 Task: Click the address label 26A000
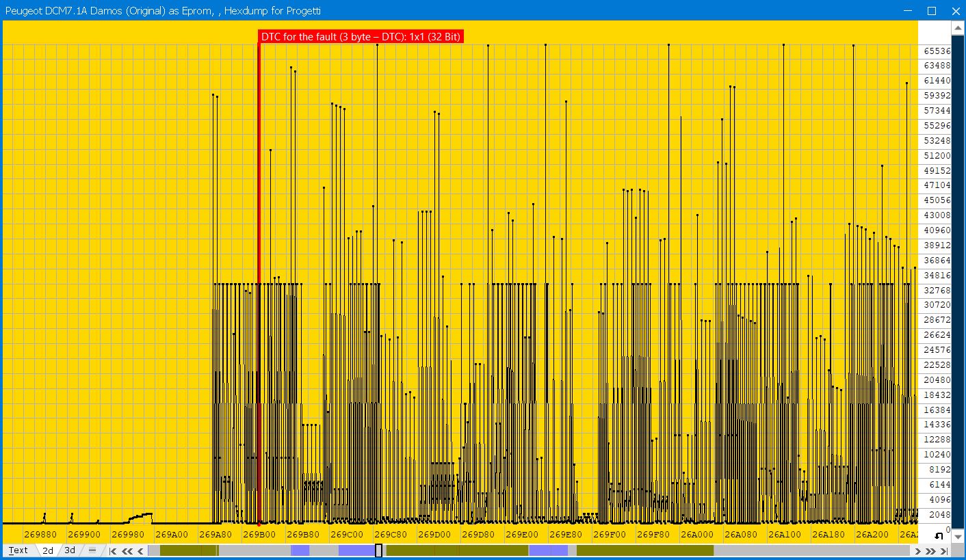(697, 534)
